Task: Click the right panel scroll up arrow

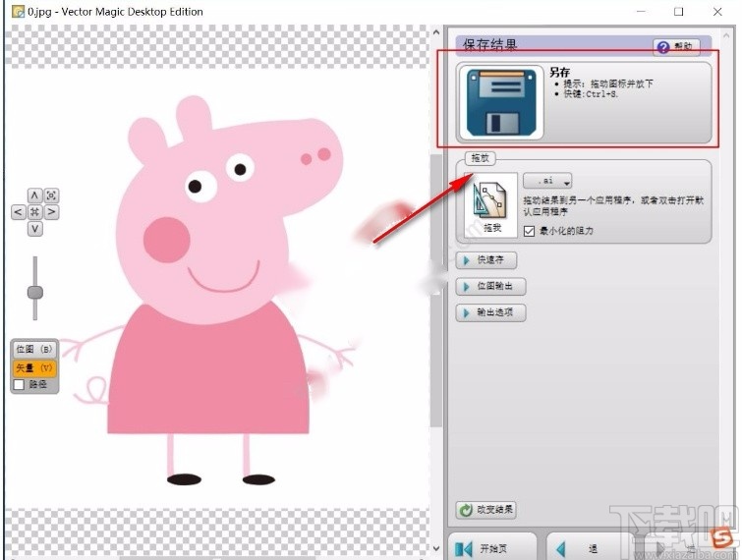Action: coord(727,35)
